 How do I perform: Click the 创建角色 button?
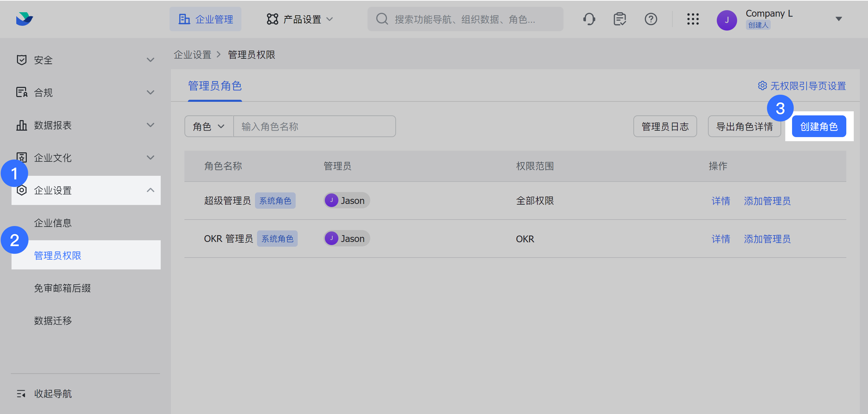[x=819, y=127]
